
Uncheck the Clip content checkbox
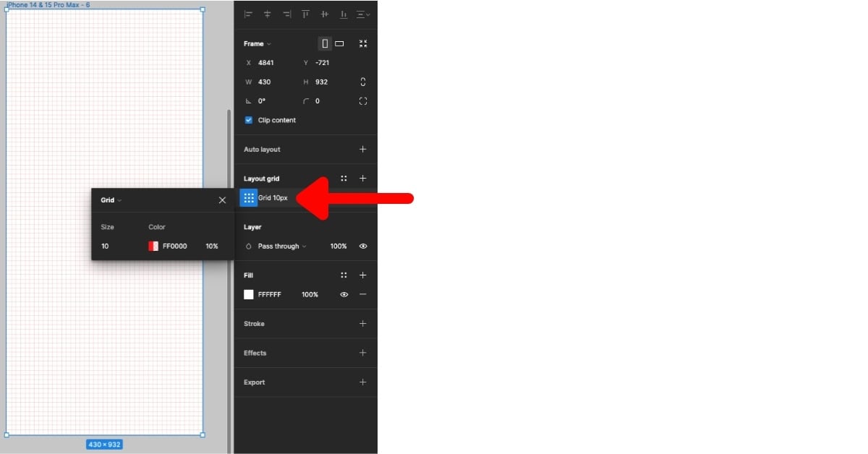[x=248, y=120]
